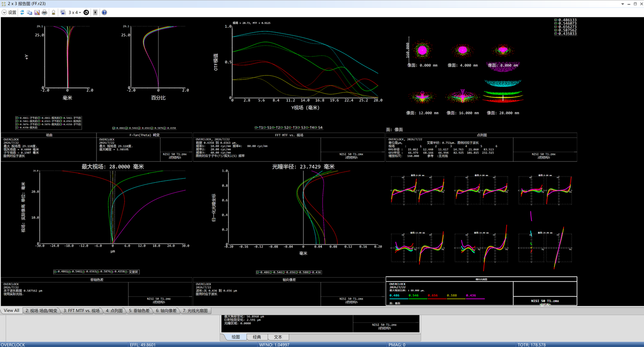
Task: Toggle the 艾里斑 legend entry under lateral color
Action: [x=131, y=272]
